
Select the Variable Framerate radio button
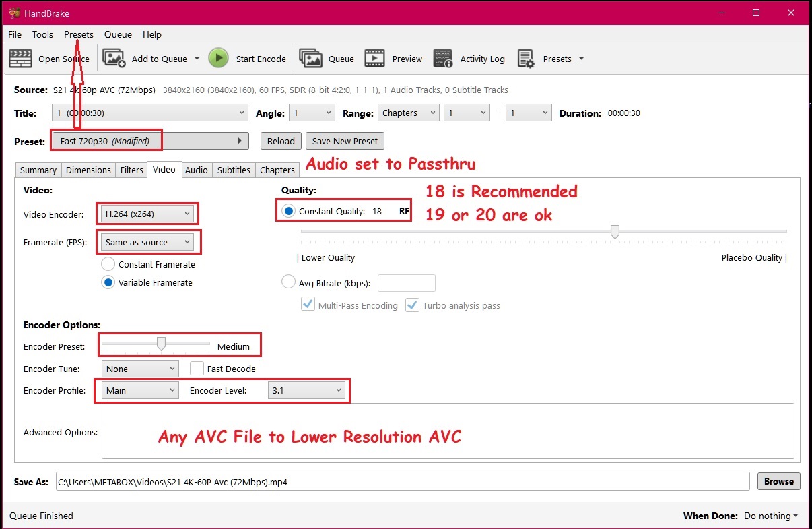pyautogui.click(x=108, y=282)
